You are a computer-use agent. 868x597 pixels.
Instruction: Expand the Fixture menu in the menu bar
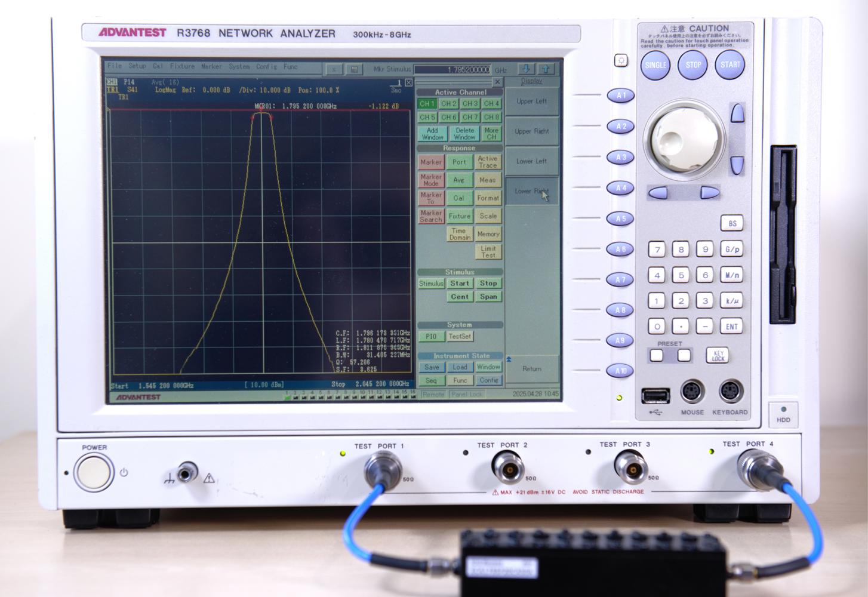[182, 66]
